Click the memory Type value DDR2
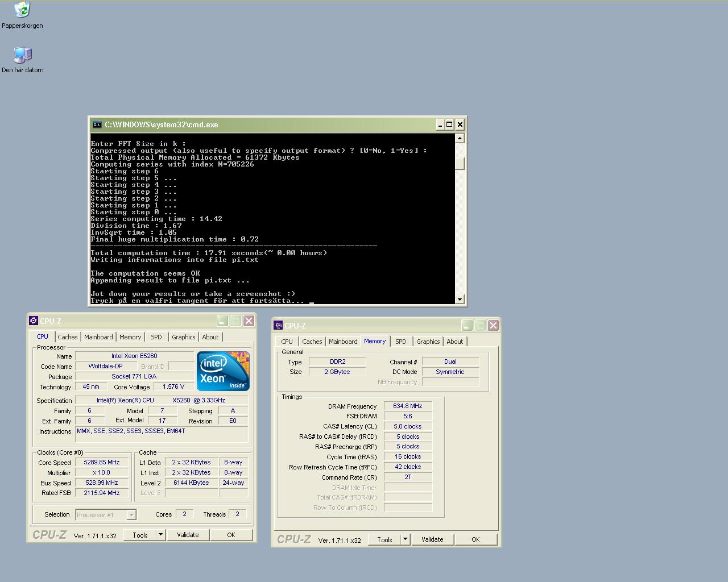Screen dimensions: 728x582 coord(337,362)
